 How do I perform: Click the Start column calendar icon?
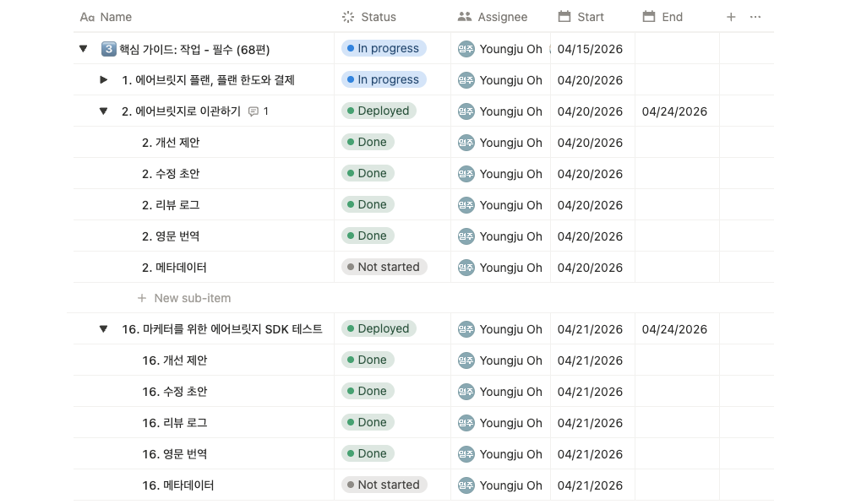564,16
